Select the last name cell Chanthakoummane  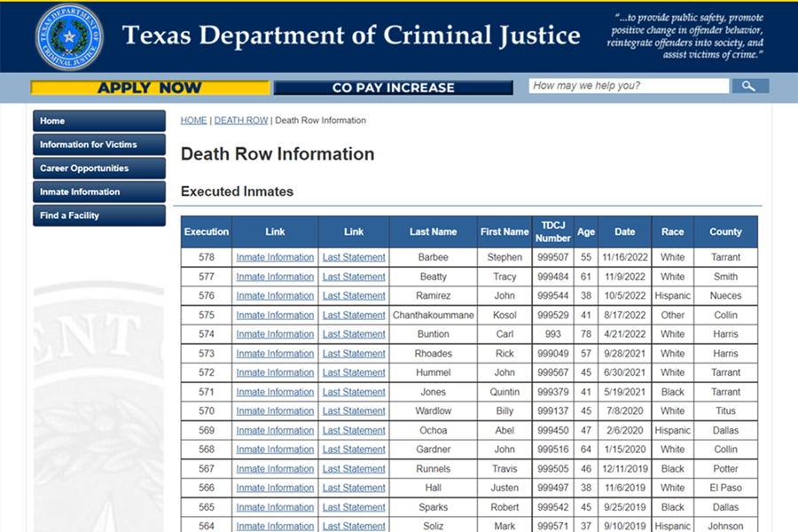click(x=433, y=315)
